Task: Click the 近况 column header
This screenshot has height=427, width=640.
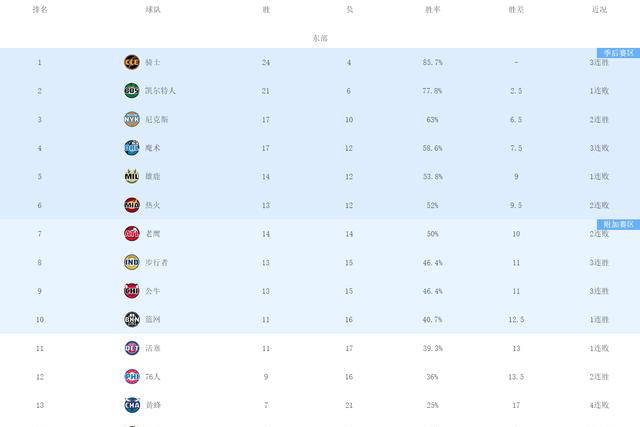Action: [x=599, y=9]
